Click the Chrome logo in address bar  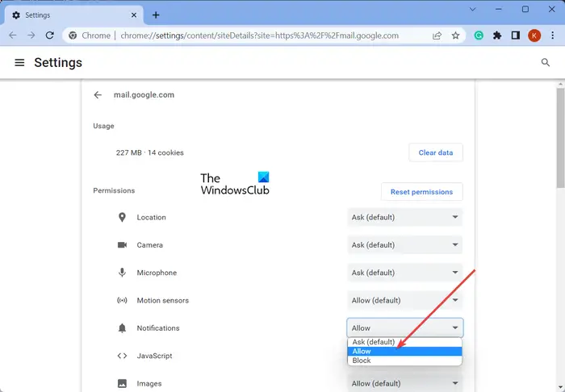point(73,35)
